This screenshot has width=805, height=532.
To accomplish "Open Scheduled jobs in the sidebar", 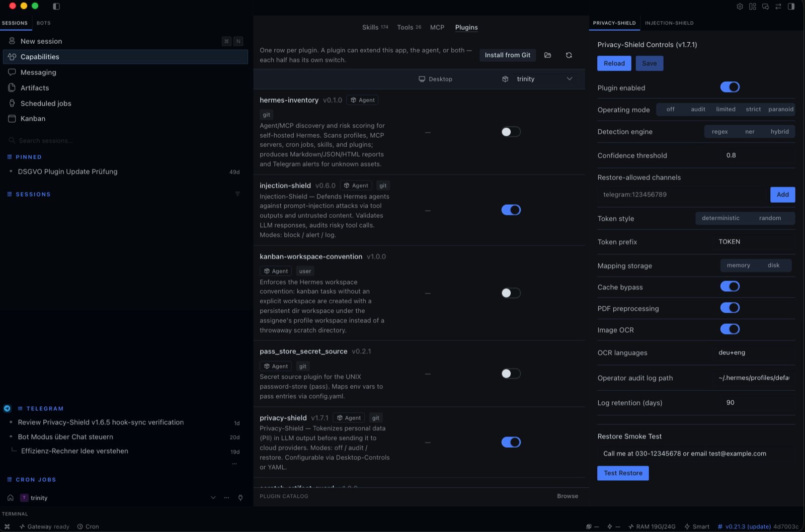I will (125, 103).
